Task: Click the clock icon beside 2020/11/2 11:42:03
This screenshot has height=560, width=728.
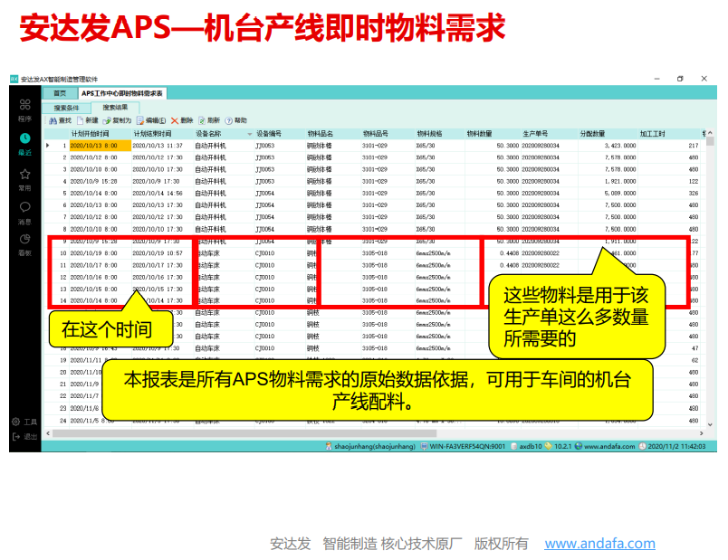Action: 643,446
